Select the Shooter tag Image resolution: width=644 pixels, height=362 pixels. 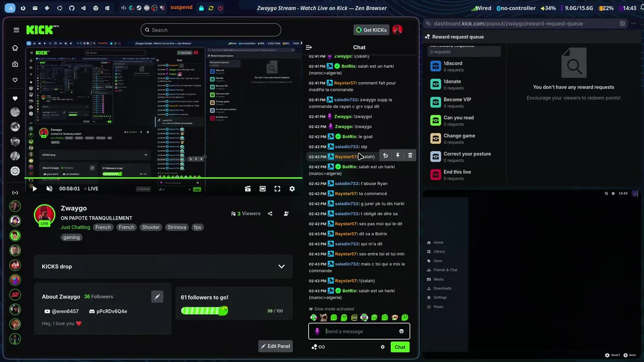point(151,227)
